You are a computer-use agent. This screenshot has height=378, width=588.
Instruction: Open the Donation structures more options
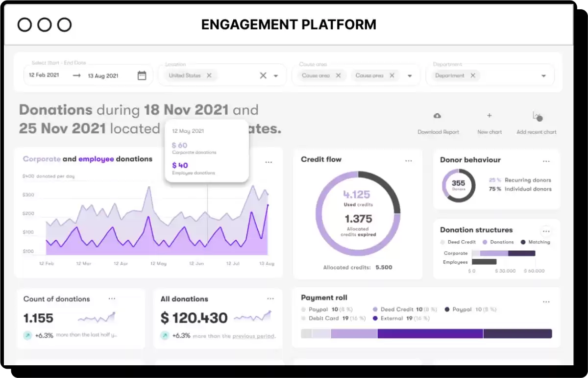[x=546, y=231]
